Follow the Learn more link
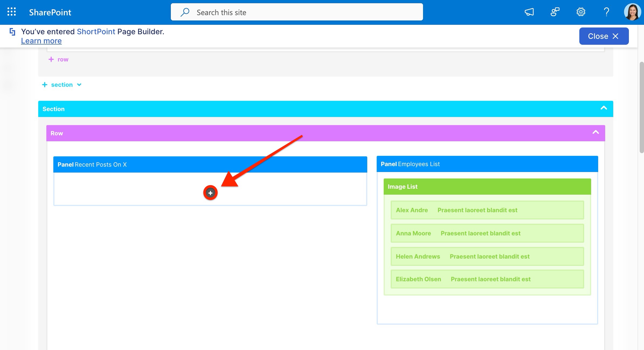Screen dimensions: 644x350 coord(41,41)
